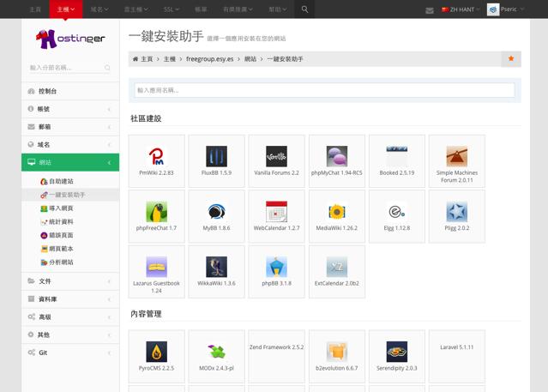Click 網站 in the breadcrumb
The image size is (548, 392).
pos(250,58)
